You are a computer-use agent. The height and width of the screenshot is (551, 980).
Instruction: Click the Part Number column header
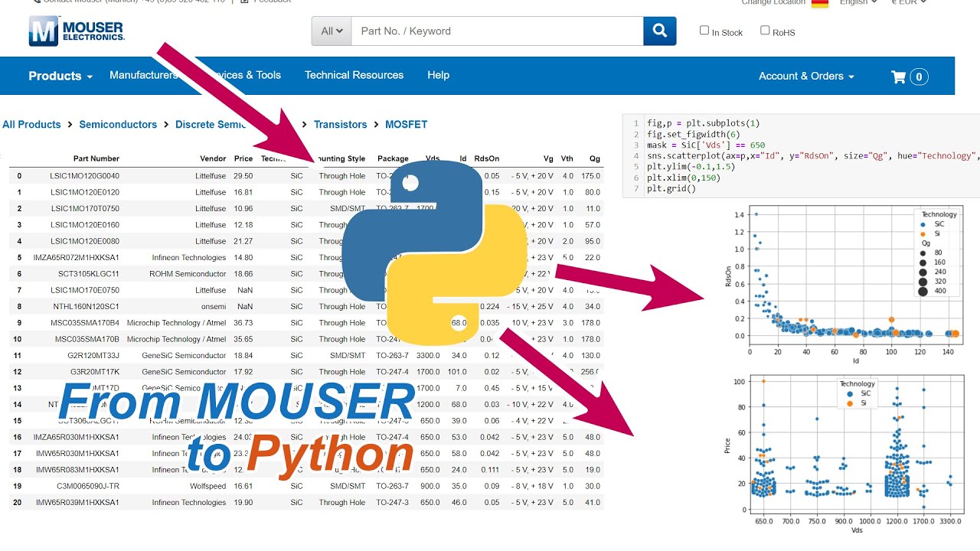(96, 158)
